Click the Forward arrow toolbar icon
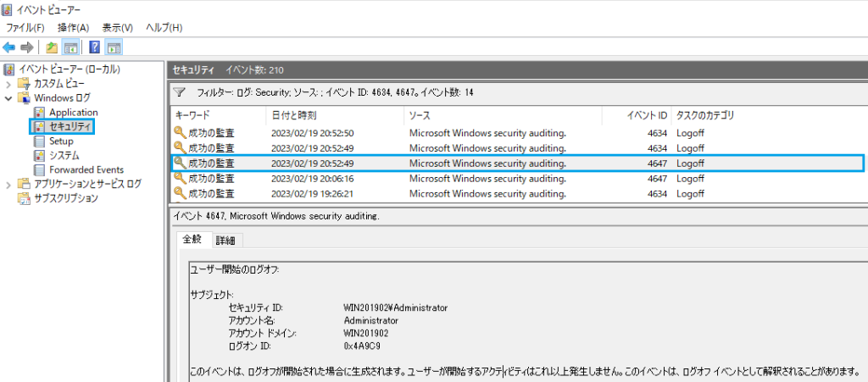This screenshot has height=382, width=868. (27, 47)
